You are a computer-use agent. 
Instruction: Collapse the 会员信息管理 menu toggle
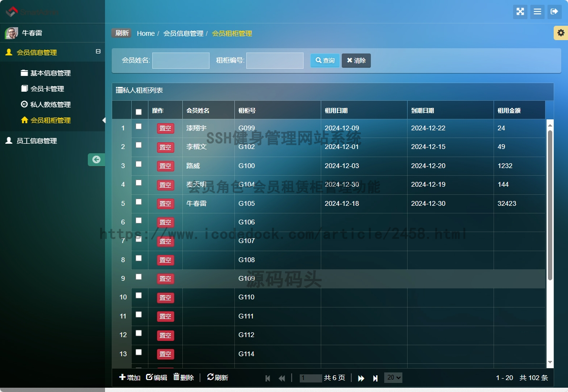click(x=98, y=52)
